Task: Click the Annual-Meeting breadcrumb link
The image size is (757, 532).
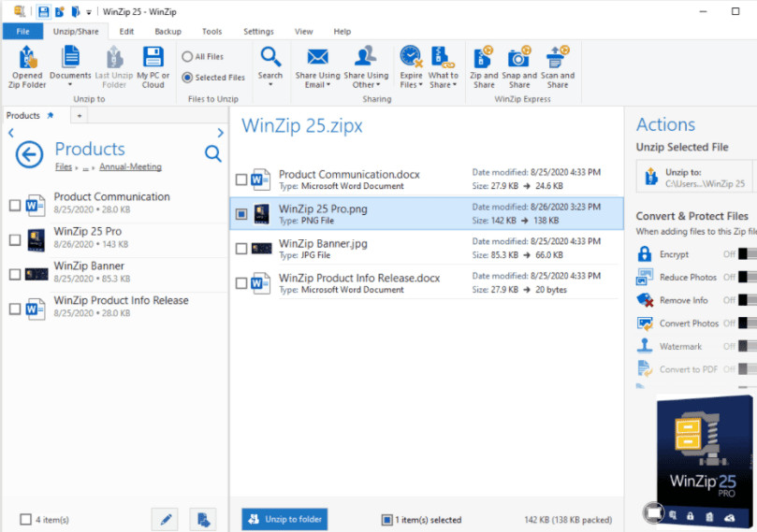Action: click(x=130, y=166)
